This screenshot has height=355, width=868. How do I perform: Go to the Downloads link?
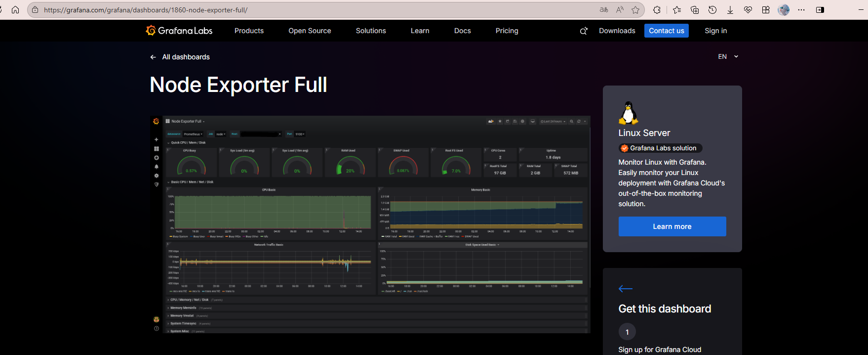617,31
